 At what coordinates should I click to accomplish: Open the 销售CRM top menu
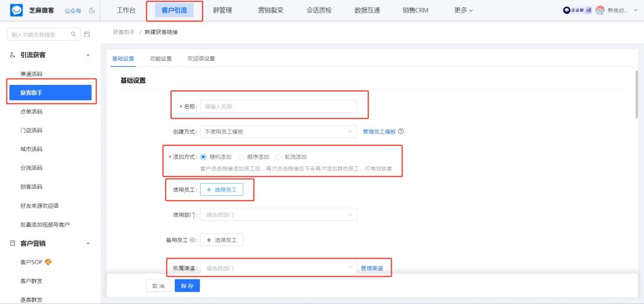coord(415,11)
